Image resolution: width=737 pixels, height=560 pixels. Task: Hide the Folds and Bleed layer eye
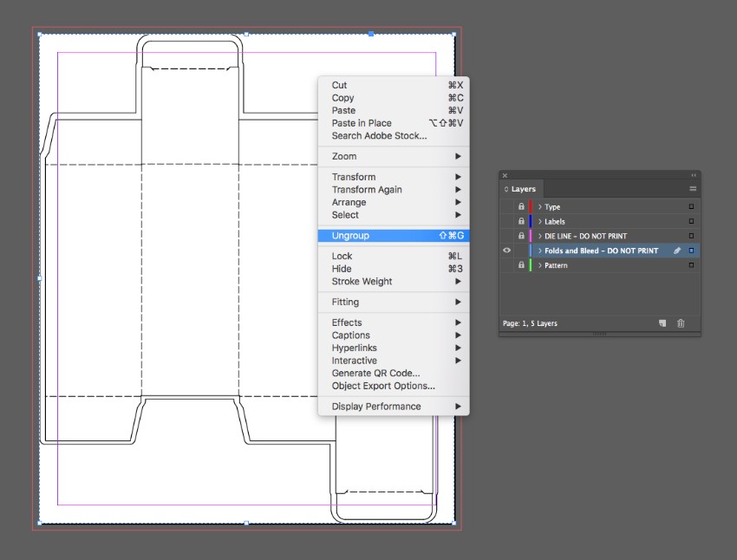click(x=507, y=251)
